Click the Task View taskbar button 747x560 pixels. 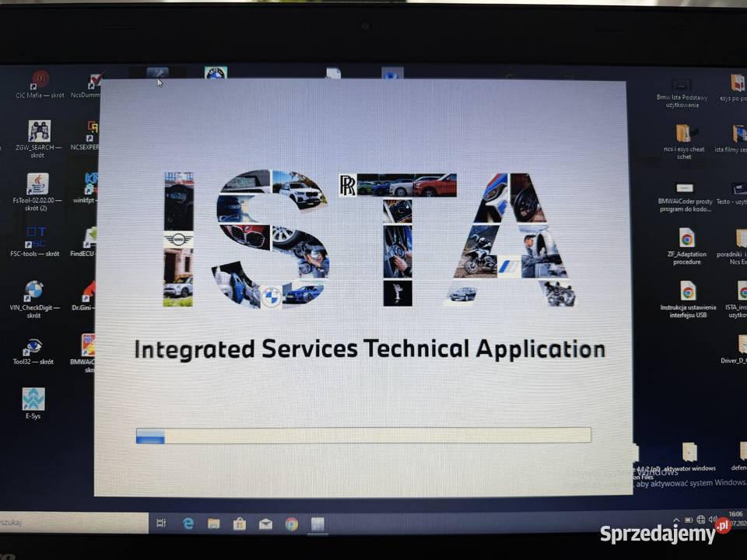161,523
